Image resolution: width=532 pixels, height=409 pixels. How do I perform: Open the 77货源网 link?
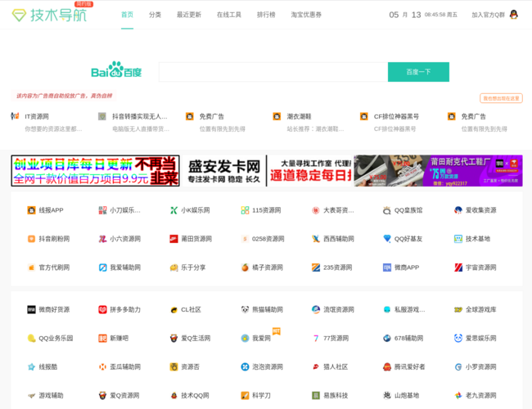[336, 338]
